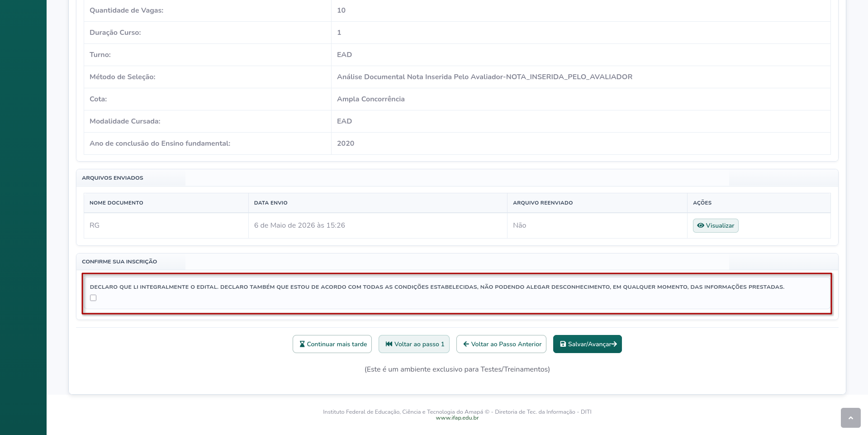Click the 2020 conclusion year value

pos(346,143)
